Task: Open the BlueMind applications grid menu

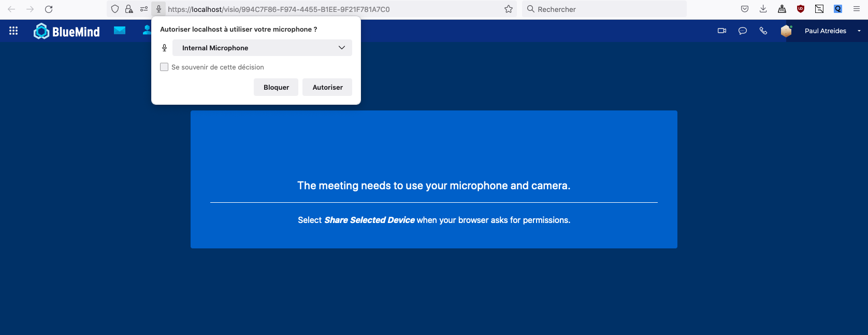Action: pos(13,31)
